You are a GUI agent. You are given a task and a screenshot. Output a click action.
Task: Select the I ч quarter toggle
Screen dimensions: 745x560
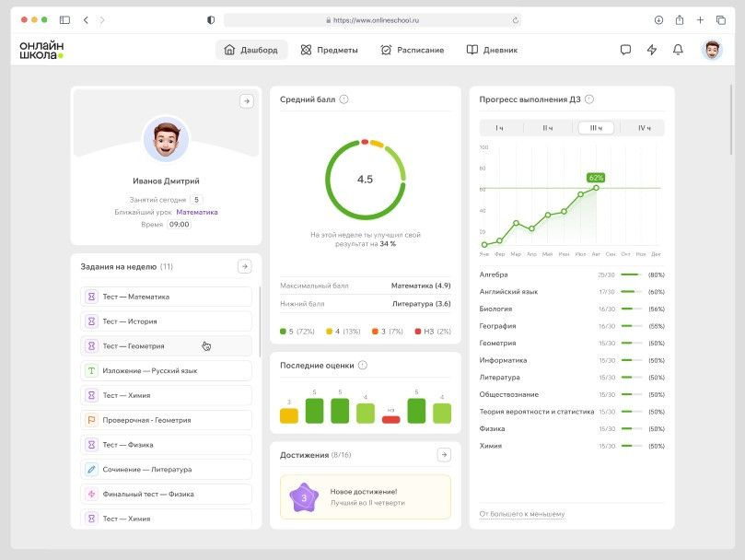pyautogui.click(x=500, y=128)
